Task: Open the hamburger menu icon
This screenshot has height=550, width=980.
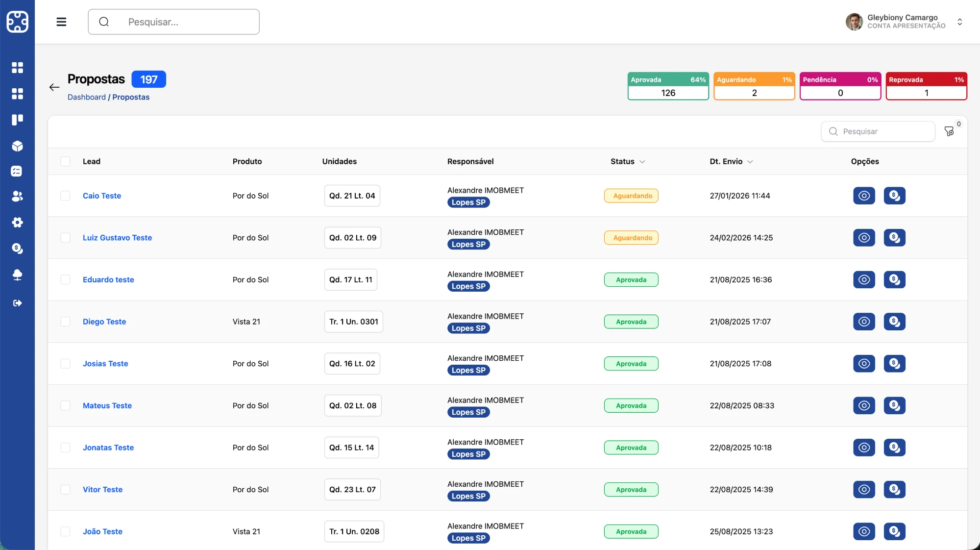Action: [x=61, y=22]
